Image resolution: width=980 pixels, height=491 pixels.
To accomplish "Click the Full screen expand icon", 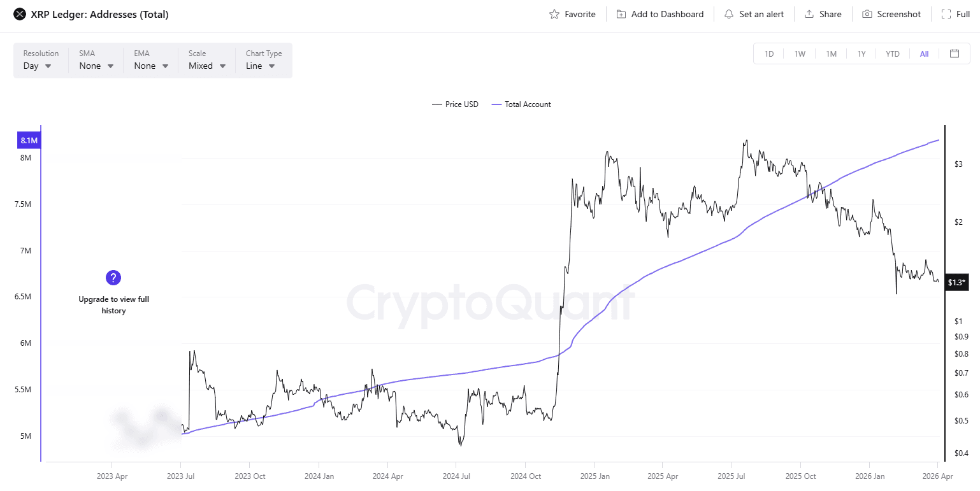I will pos(946,14).
